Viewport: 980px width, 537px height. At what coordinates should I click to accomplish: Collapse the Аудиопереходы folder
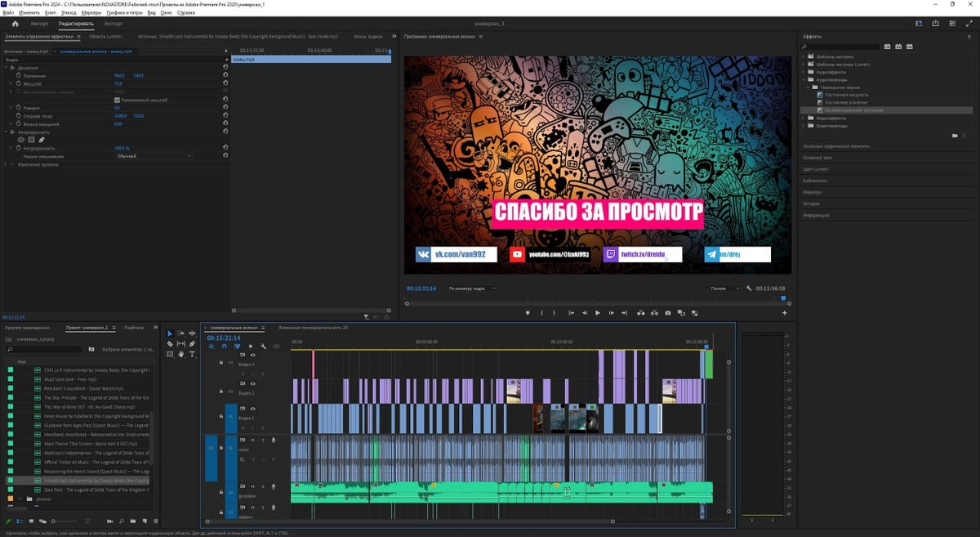tap(803, 80)
